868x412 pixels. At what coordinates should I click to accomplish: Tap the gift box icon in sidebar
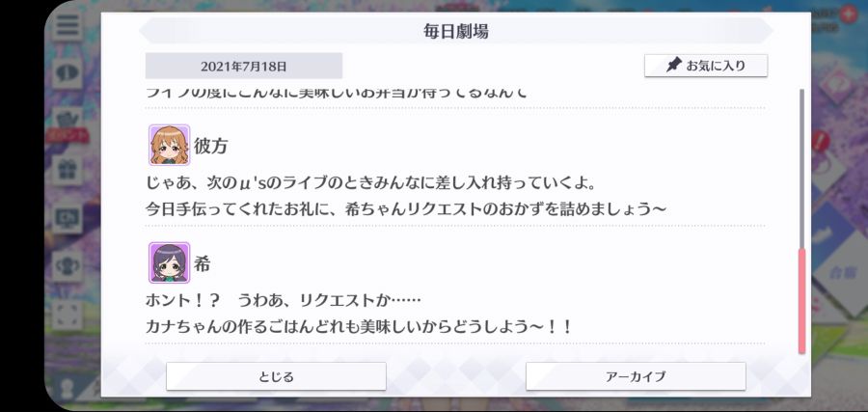tap(68, 170)
